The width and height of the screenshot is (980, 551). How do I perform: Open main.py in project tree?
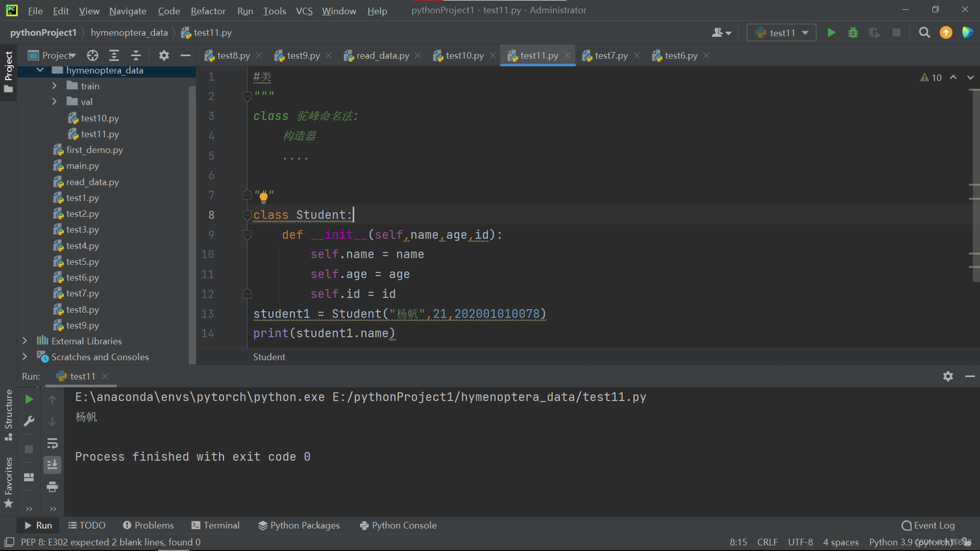click(x=82, y=166)
